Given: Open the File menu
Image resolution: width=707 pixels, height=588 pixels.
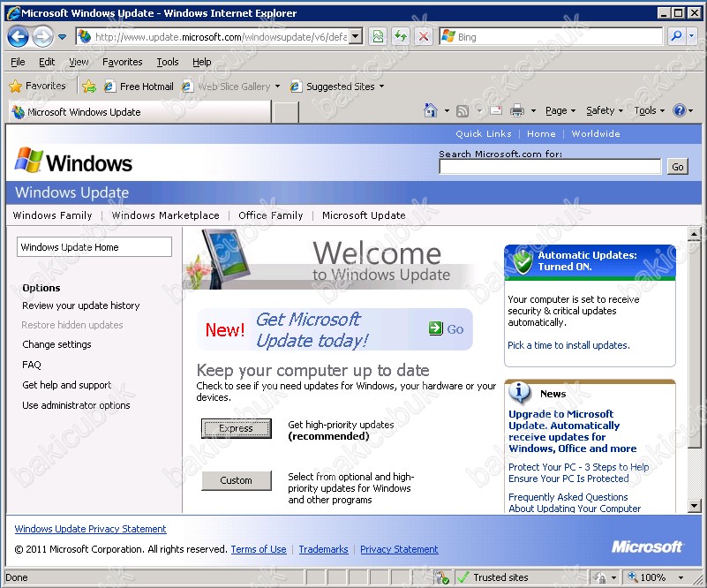Looking at the screenshot, I should (18, 62).
